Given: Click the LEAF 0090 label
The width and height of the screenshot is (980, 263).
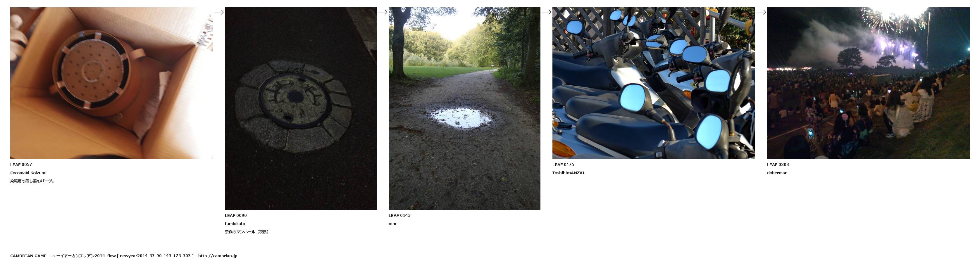Looking at the screenshot, I should 235,215.
